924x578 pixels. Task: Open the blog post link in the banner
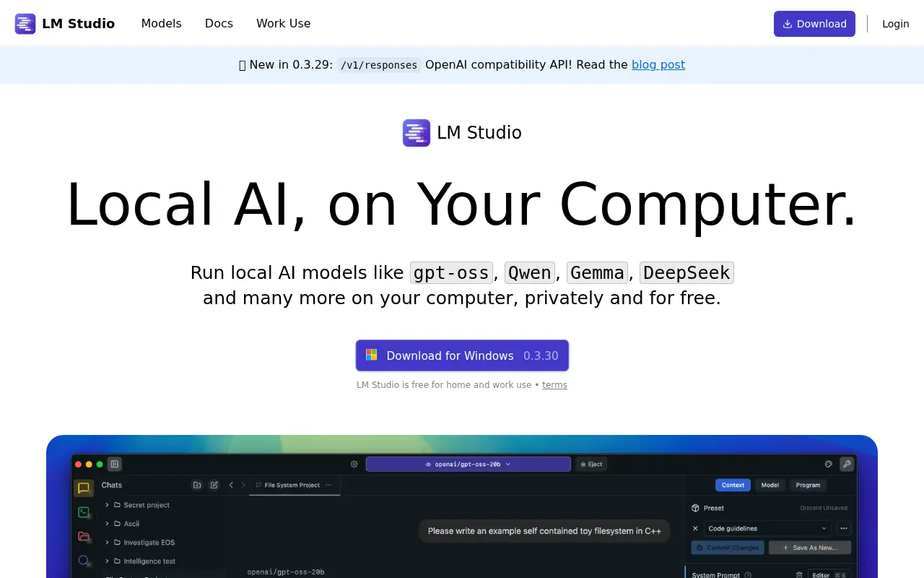[658, 65]
